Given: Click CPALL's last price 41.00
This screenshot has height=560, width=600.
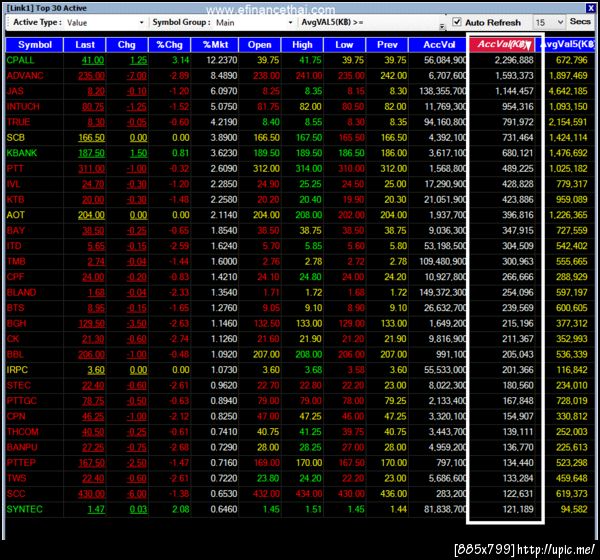Looking at the screenshot, I should coord(93,60).
